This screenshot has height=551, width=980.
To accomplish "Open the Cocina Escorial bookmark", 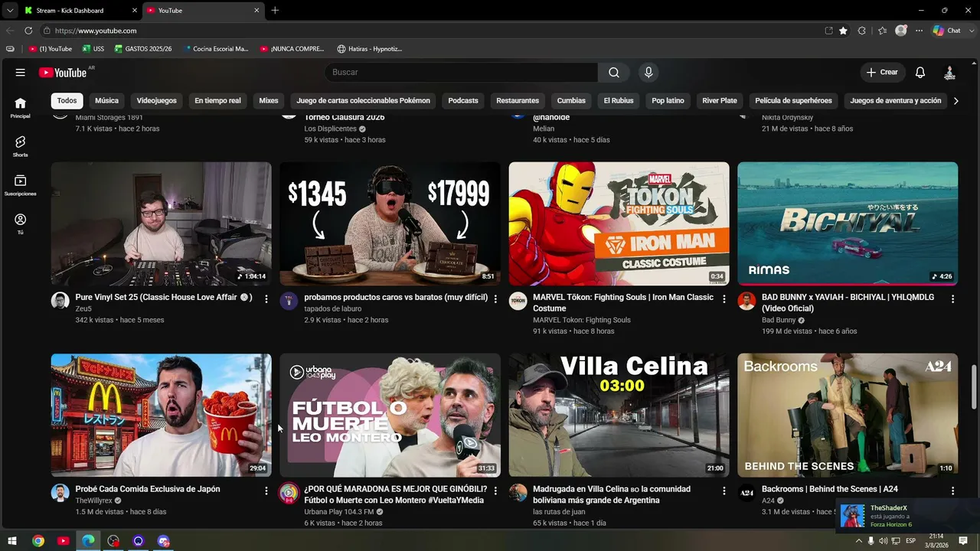I will coord(215,49).
